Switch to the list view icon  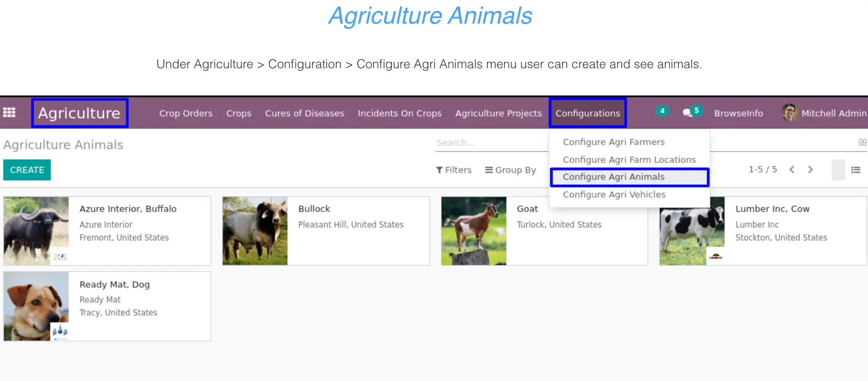click(856, 170)
